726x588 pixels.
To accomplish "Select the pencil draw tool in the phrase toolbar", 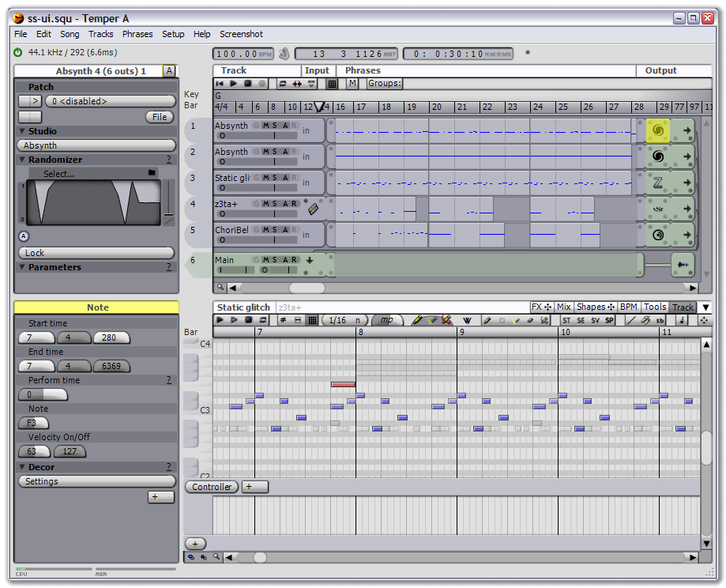I will [x=416, y=320].
